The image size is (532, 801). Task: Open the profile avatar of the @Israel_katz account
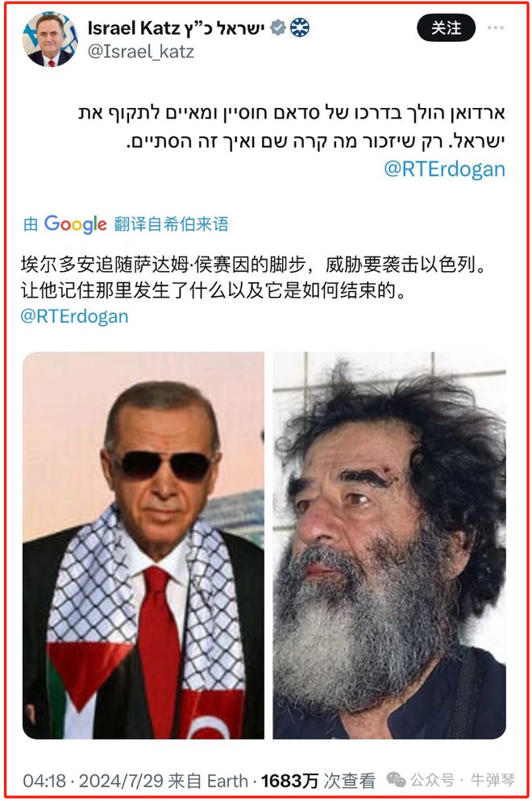pos(50,40)
